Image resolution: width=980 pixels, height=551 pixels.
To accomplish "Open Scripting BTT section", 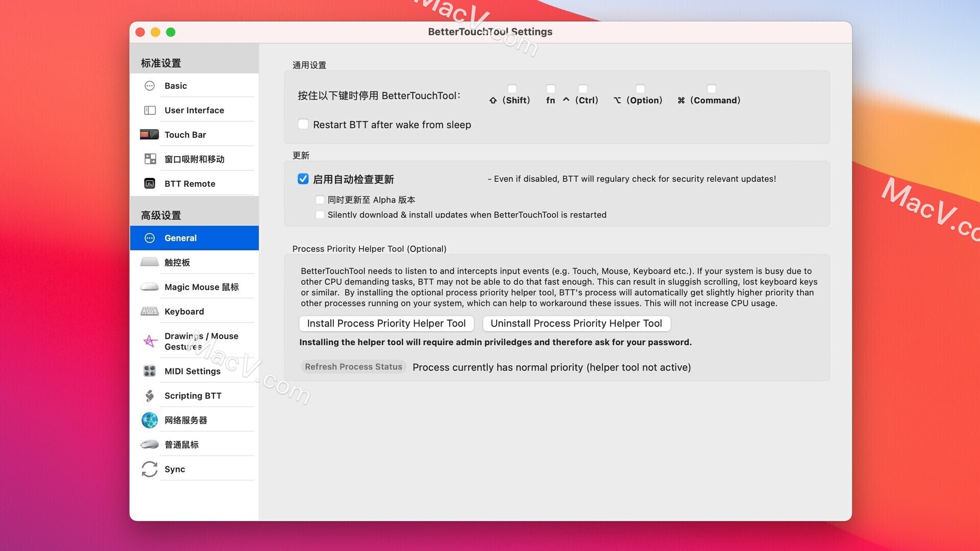I will pyautogui.click(x=194, y=395).
